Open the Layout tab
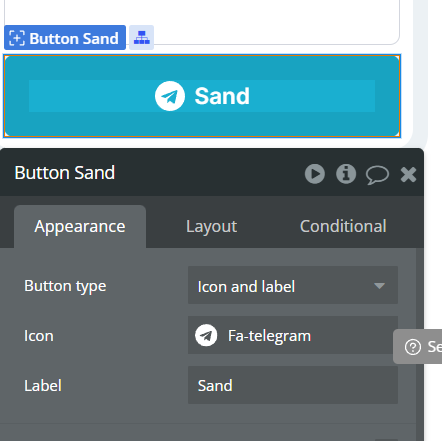The height and width of the screenshot is (441, 442). [211, 227]
